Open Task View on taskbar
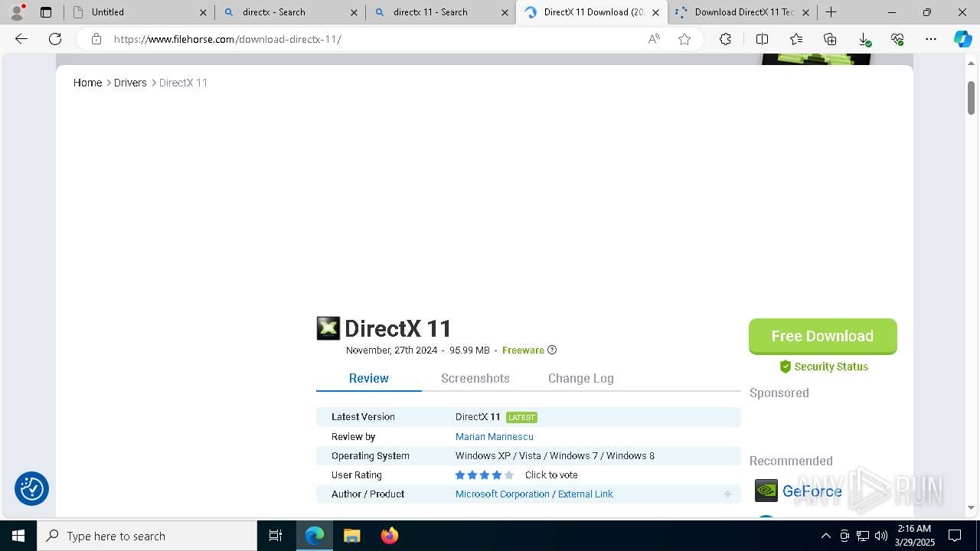The height and width of the screenshot is (551, 980). (276, 536)
